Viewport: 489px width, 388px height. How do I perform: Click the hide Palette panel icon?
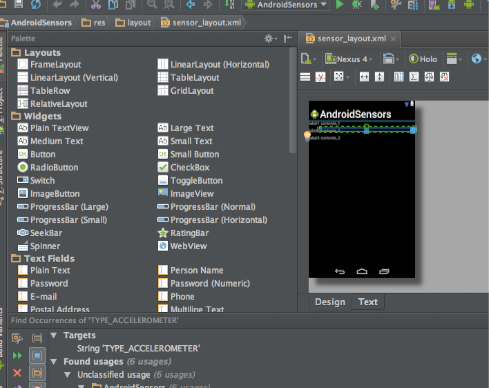(x=288, y=39)
